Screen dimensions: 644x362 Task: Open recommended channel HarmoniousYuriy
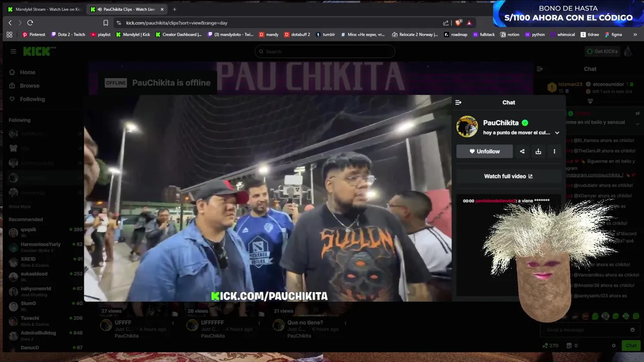45,247
